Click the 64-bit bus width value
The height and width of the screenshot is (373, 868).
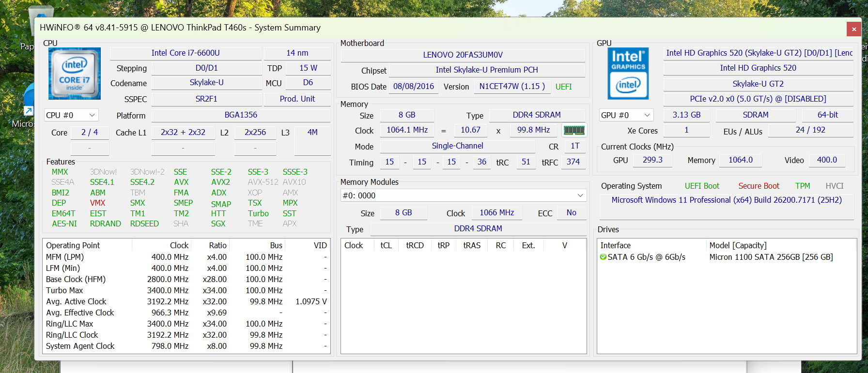828,115
